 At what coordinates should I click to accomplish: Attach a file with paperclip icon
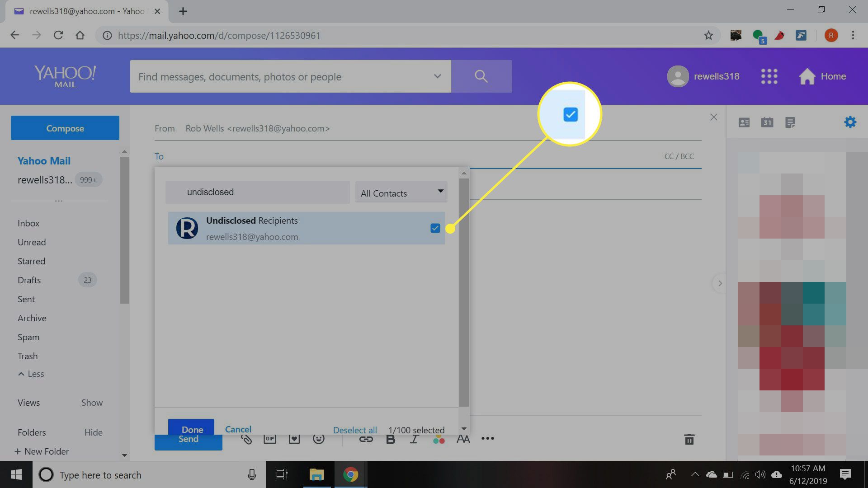[x=246, y=439]
